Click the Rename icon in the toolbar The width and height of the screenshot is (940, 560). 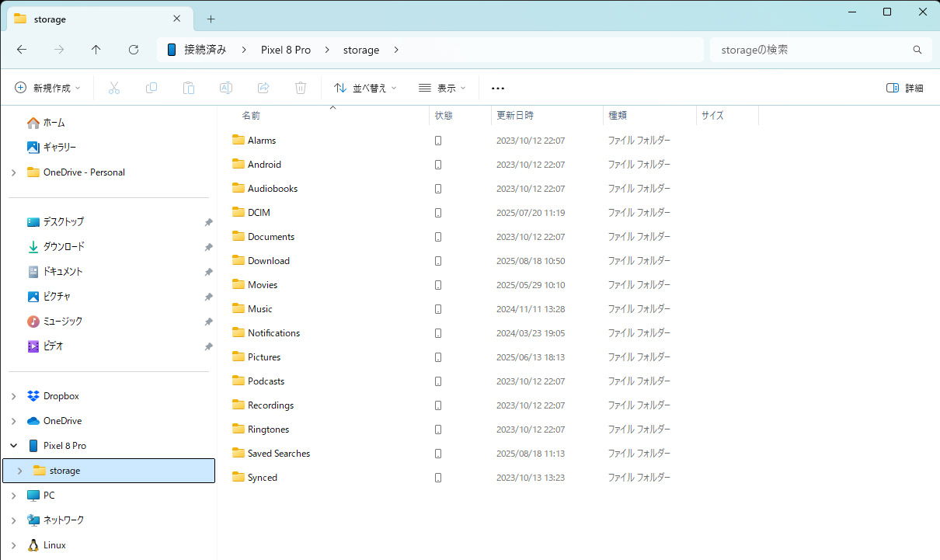226,88
